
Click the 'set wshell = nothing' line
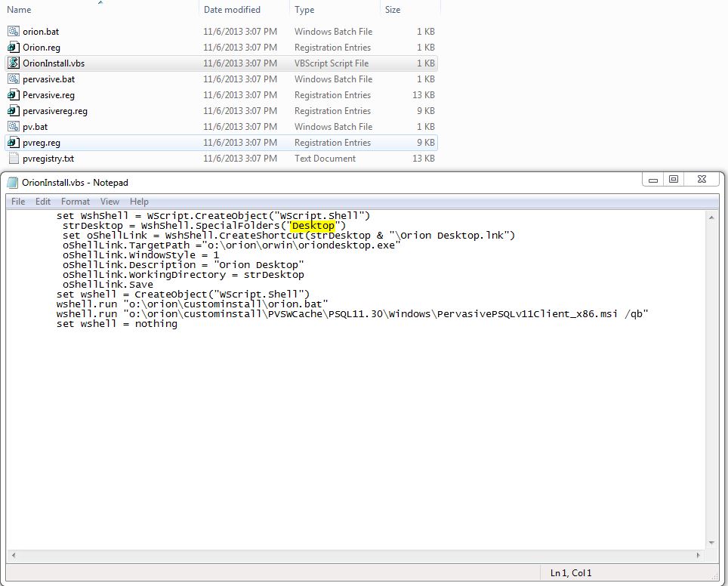(117, 324)
